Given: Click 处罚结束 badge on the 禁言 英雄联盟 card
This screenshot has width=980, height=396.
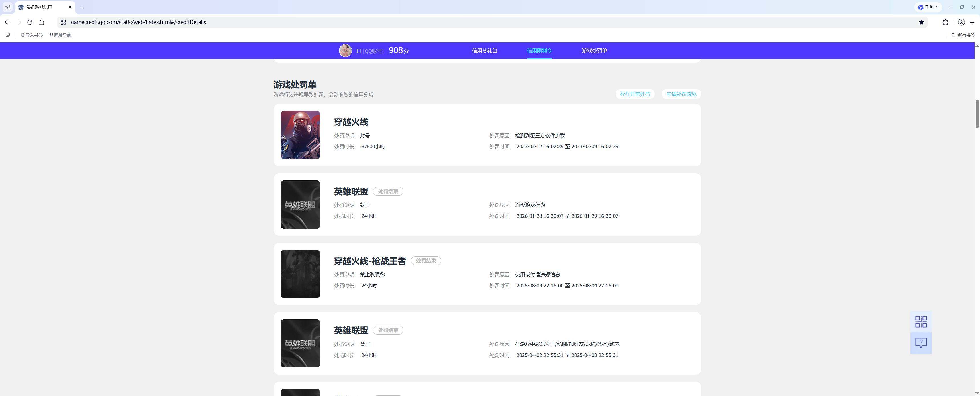Looking at the screenshot, I should coord(388,330).
